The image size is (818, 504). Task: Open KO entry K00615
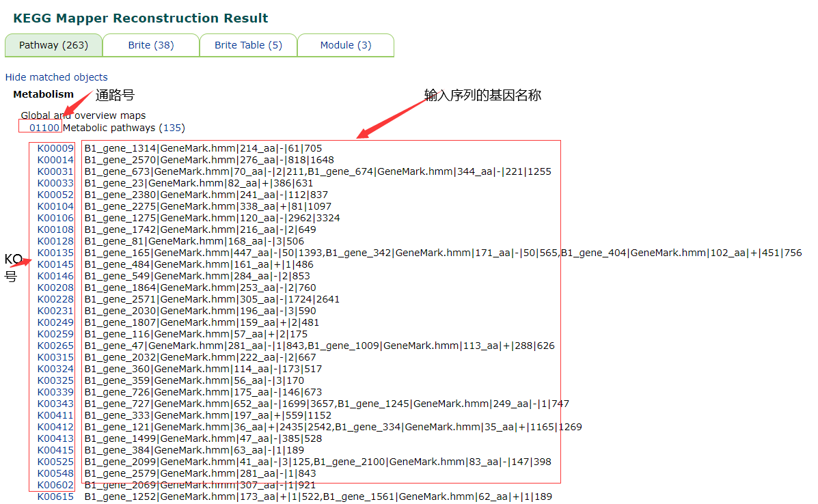click(x=55, y=496)
